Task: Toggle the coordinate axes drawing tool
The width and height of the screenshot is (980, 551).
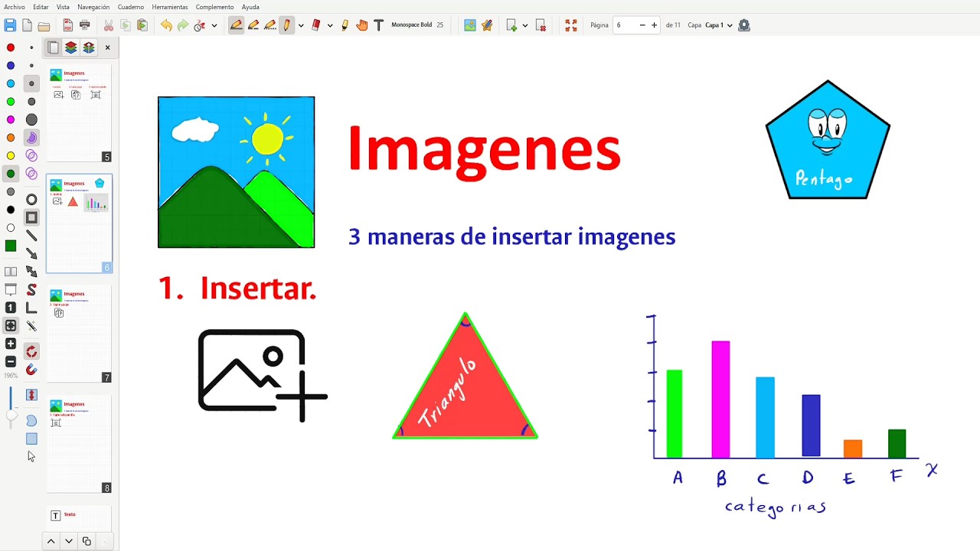Action: (x=31, y=308)
